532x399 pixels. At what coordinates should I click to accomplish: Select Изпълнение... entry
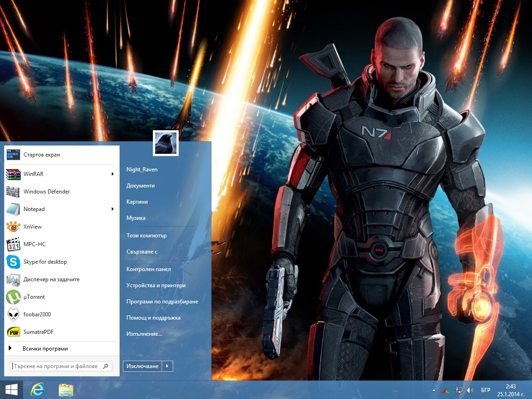click(x=144, y=334)
